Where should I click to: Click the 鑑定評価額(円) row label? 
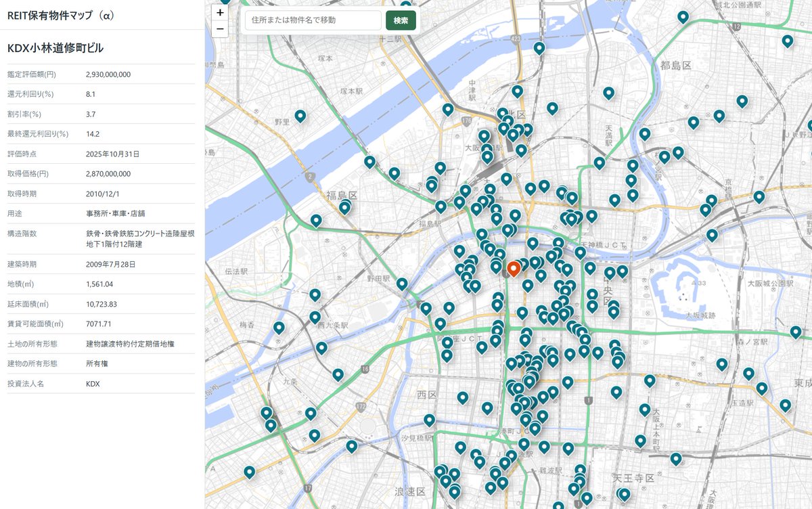pyautogui.click(x=31, y=74)
